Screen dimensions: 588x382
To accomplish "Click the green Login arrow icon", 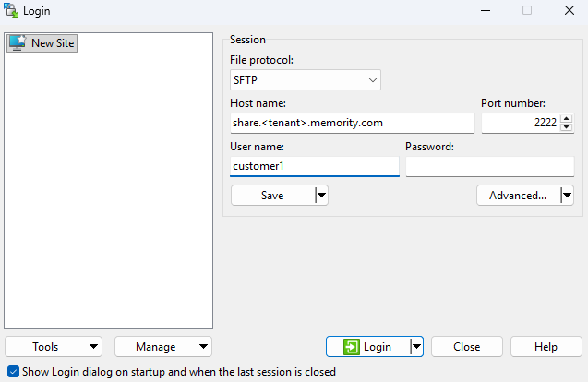I will click(351, 347).
